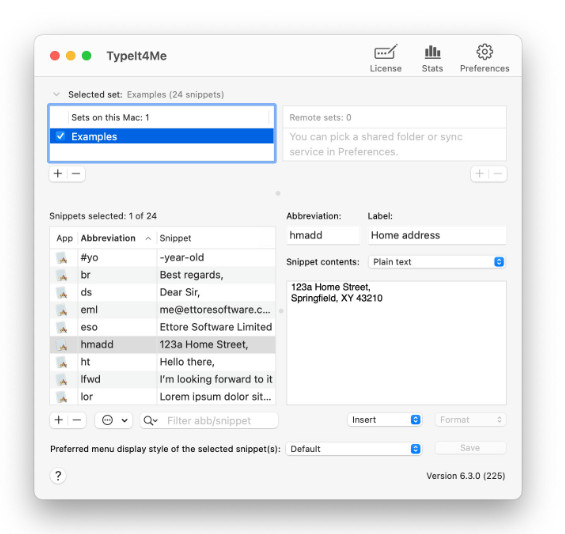Viewport: 565px width, 534px height.
Task: Add a remote set with plus
Action: pos(480,174)
